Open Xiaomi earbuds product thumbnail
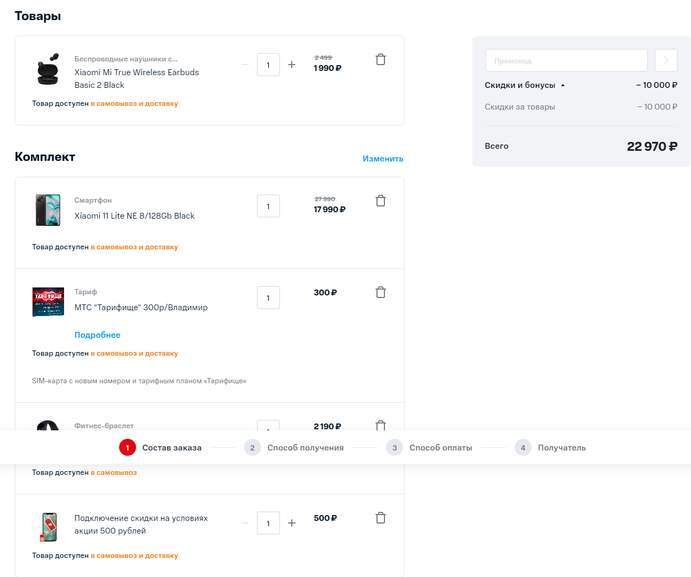The height and width of the screenshot is (577, 691). tap(48, 70)
